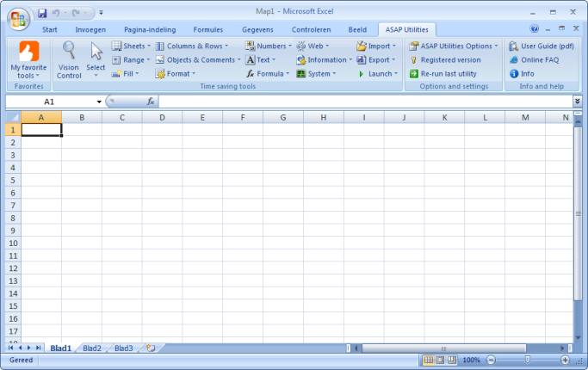Open the Undo history dropdown arrow

click(65, 13)
